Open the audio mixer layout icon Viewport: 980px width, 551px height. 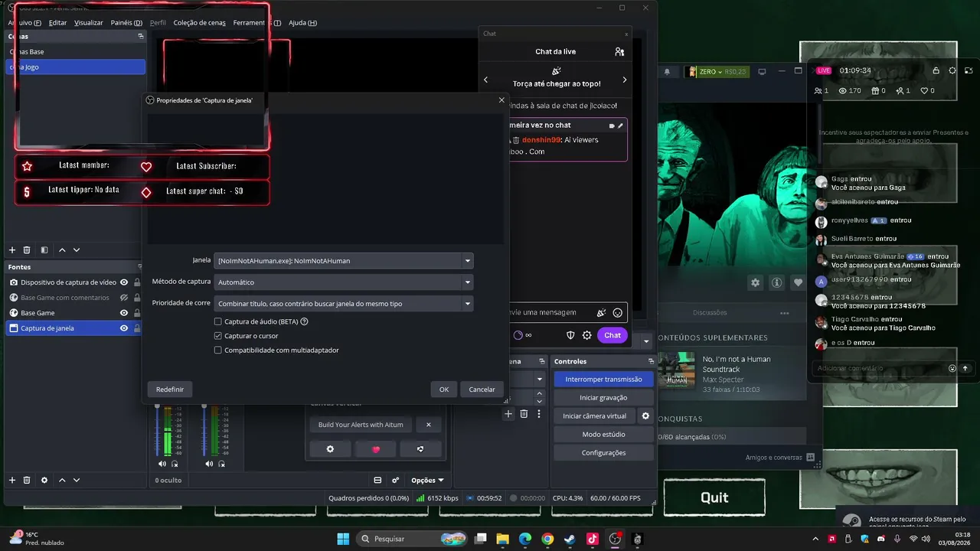click(x=377, y=481)
